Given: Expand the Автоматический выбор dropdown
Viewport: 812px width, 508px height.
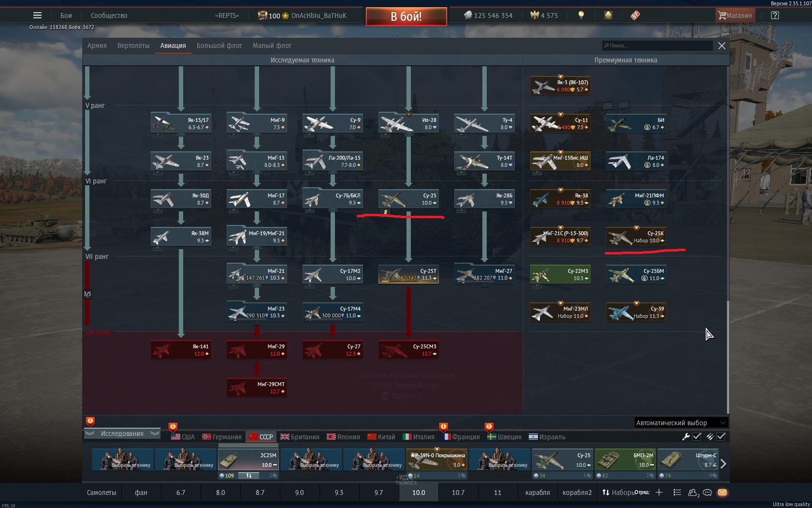Looking at the screenshot, I should click(681, 422).
